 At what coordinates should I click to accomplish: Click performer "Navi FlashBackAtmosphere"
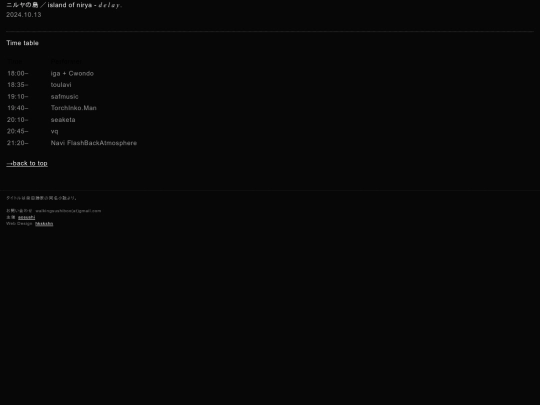point(94,143)
